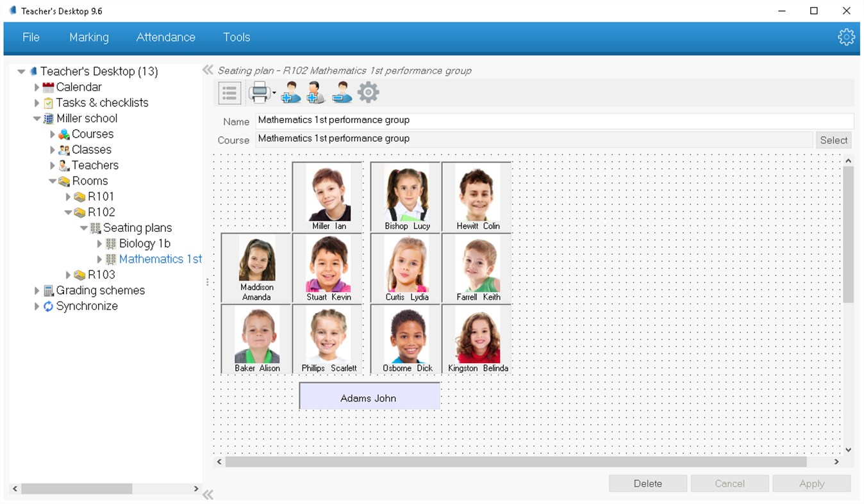Click the Delete button
This screenshot has height=504, width=864.
(x=647, y=483)
